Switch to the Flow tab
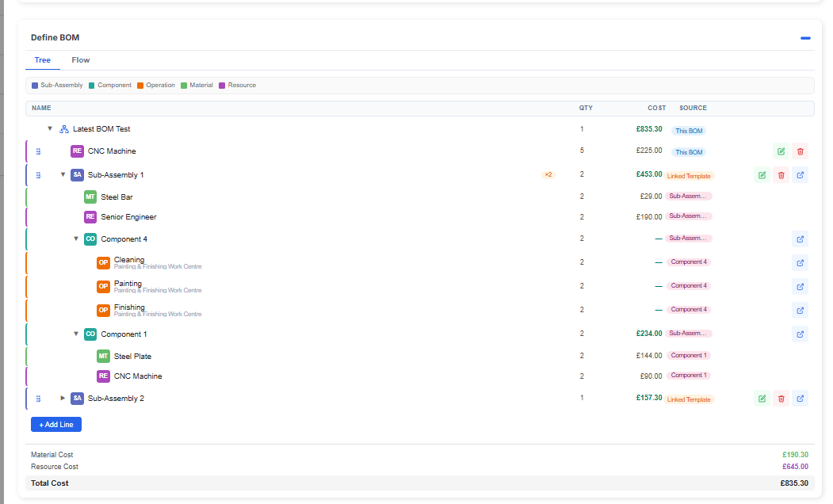Viewport: 833px width, 504px height. [81, 60]
